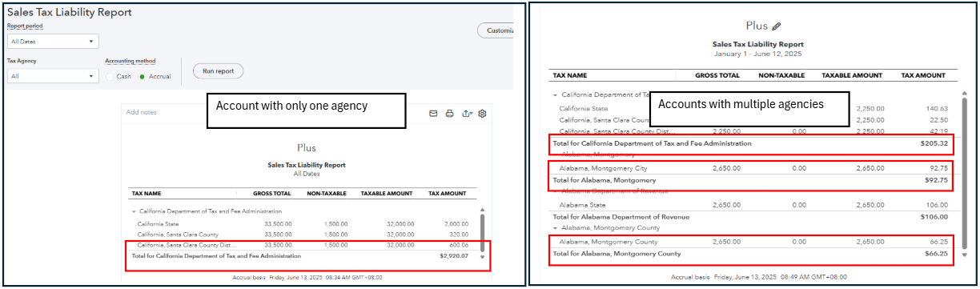Click TAX NAME header in single-agency report

coord(147,194)
